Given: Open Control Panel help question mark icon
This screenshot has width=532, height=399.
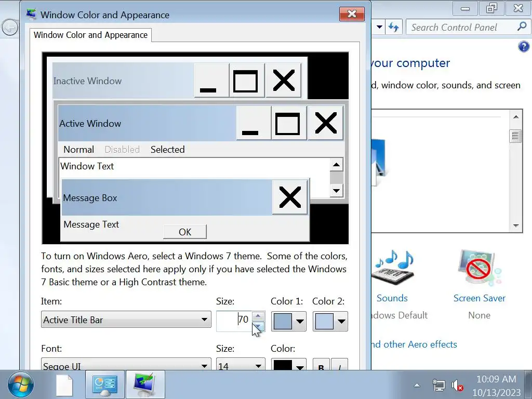Looking at the screenshot, I should pos(524,46).
